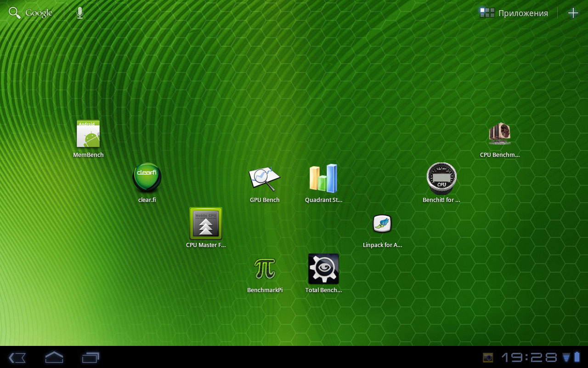Open Total Benchmark eye-gear icon
The height and width of the screenshot is (368, 588).
tap(323, 269)
